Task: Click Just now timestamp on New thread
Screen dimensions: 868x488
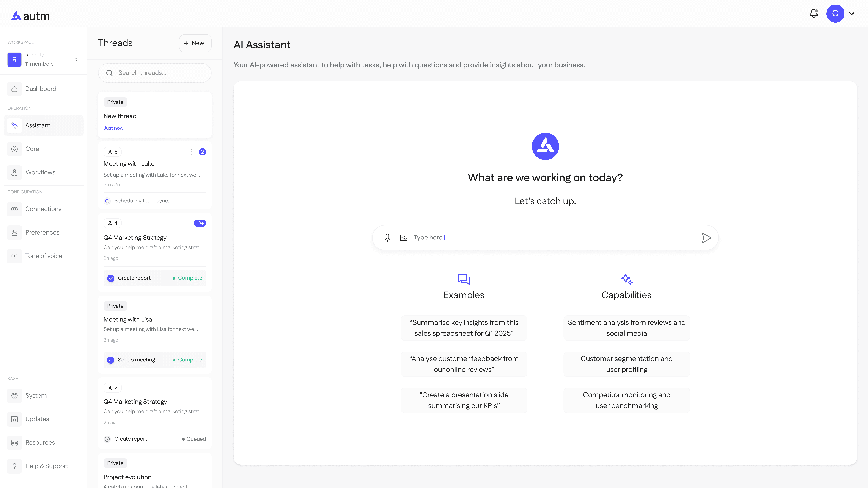Action: [114, 128]
